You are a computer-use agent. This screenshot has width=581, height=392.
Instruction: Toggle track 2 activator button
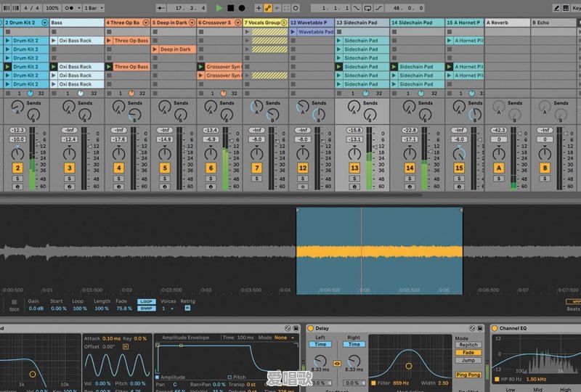point(17,168)
